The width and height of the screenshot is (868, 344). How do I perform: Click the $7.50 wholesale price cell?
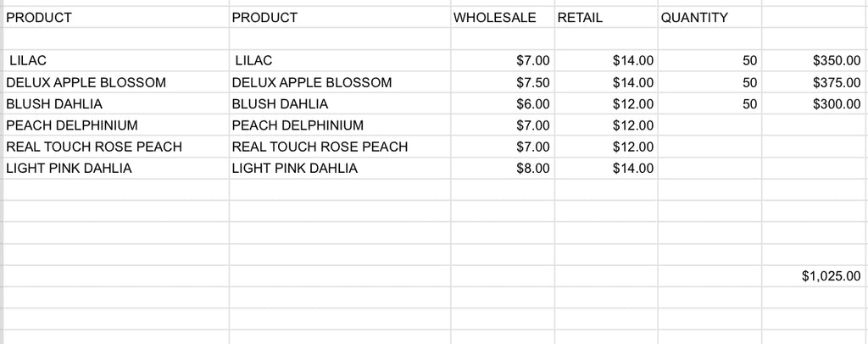(501, 83)
